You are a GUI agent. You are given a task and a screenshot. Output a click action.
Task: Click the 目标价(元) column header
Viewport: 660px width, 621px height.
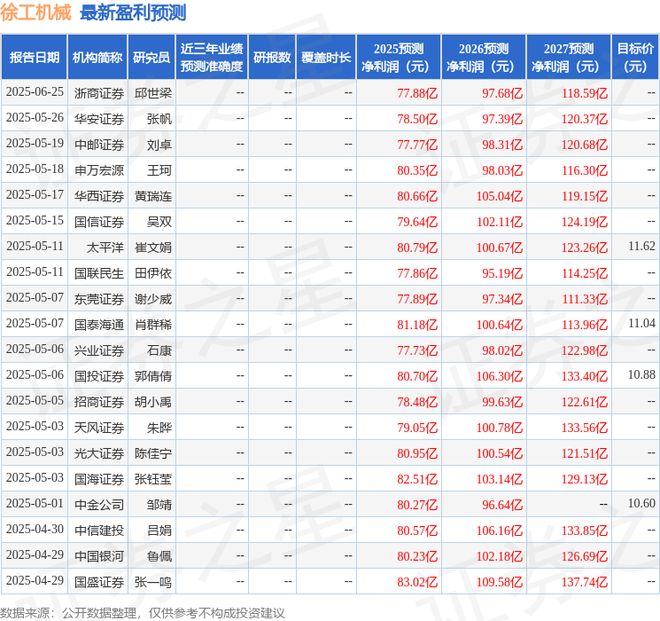pos(636,57)
